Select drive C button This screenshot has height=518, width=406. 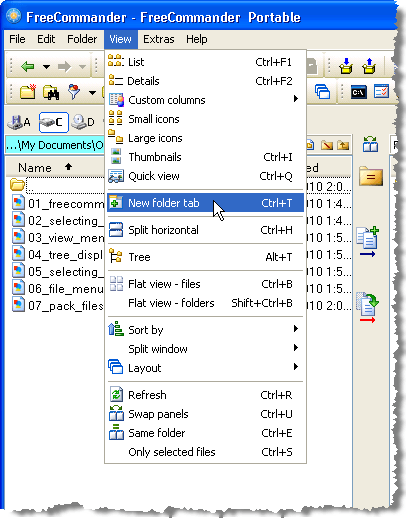[54, 122]
